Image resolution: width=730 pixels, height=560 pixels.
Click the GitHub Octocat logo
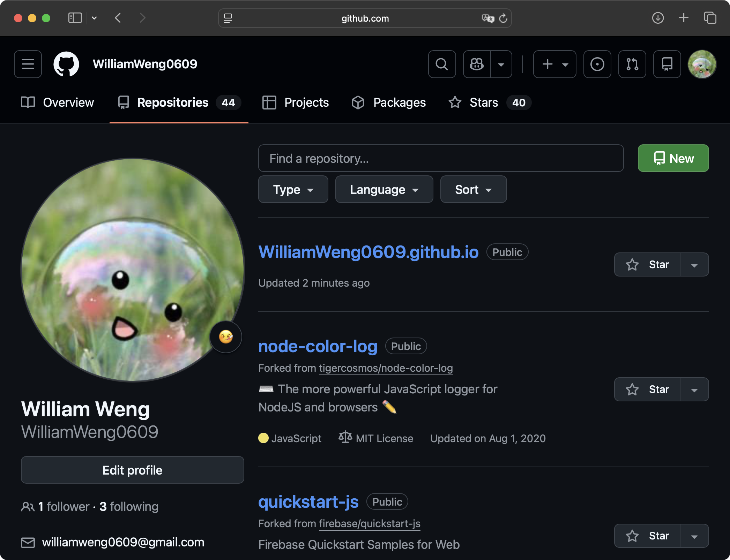click(x=66, y=64)
